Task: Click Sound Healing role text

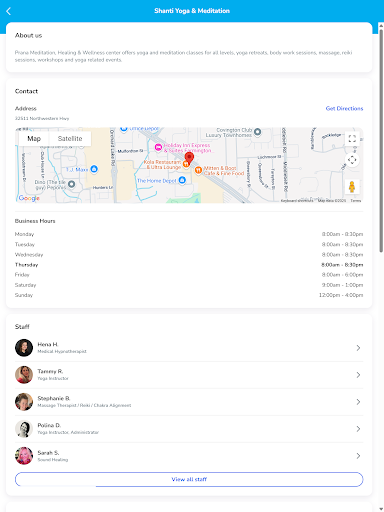Action: (53, 460)
